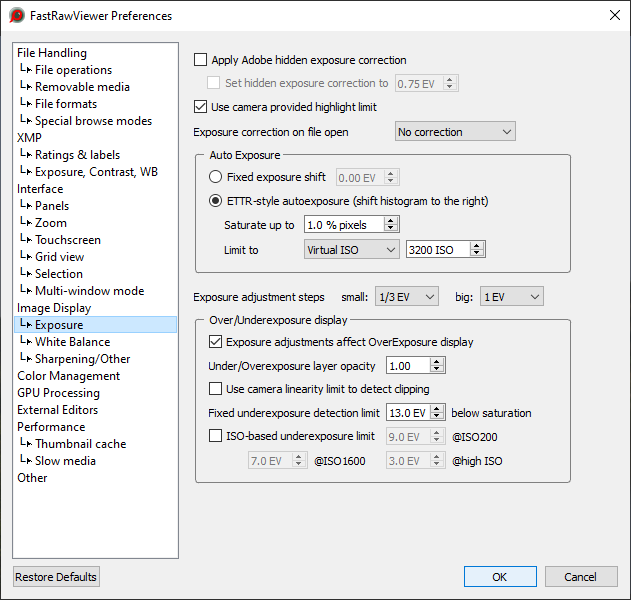Enable Apply Adobe hidden exposure correction

tap(201, 60)
